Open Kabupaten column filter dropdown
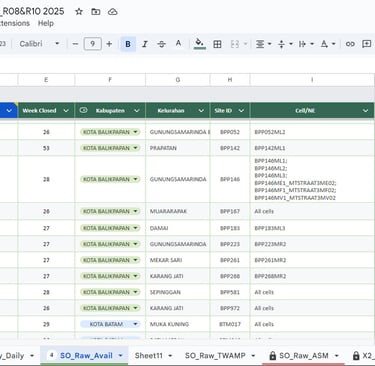Image resolution: width=375 pixels, height=366 pixels. pyautogui.click(x=137, y=111)
